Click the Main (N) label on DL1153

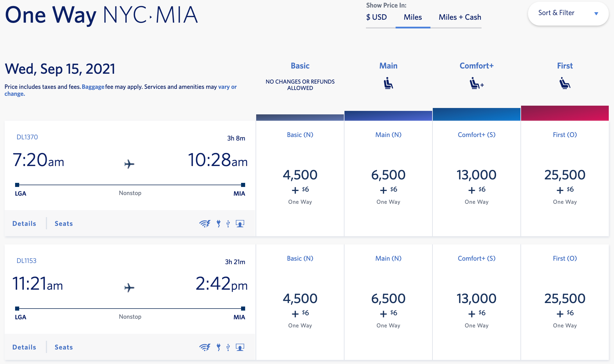pos(388,258)
